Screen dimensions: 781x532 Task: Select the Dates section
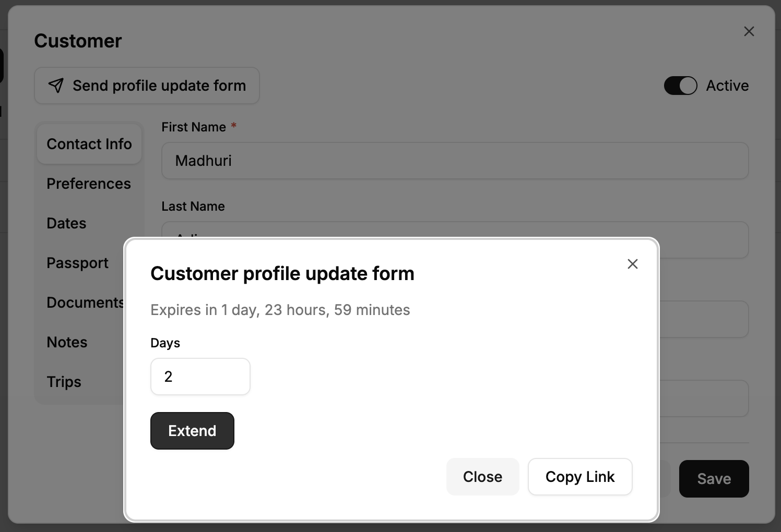[66, 223]
